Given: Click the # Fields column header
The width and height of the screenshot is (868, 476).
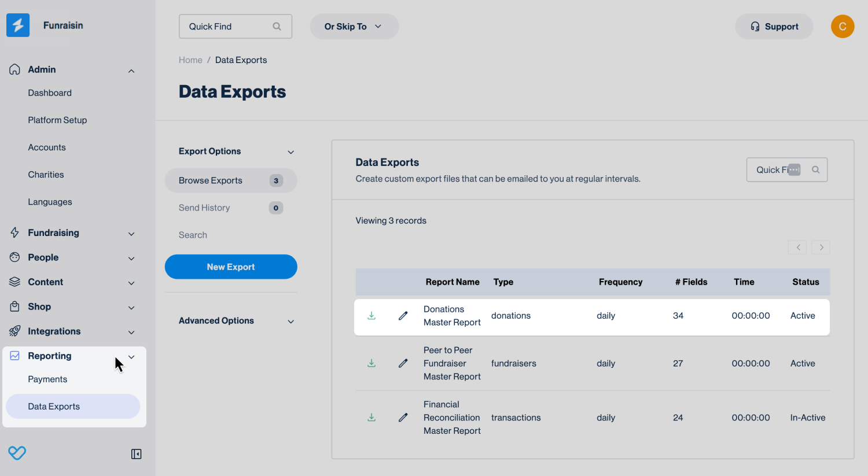Looking at the screenshot, I should click(x=691, y=282).
